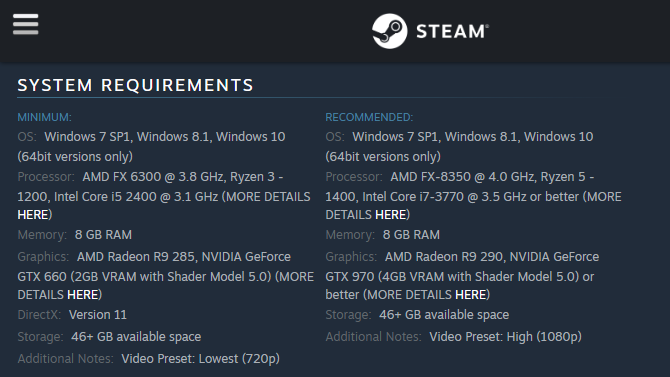This screenshot has height=377, width=670.
Task: Open the recommended graphics details HERE link
Action: pyautogui.click(x=471, y=295)
